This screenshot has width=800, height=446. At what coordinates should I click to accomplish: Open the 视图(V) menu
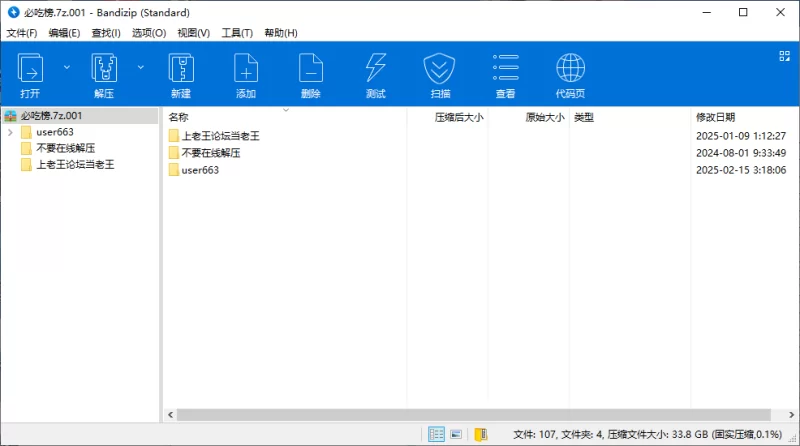pos(194,33)
